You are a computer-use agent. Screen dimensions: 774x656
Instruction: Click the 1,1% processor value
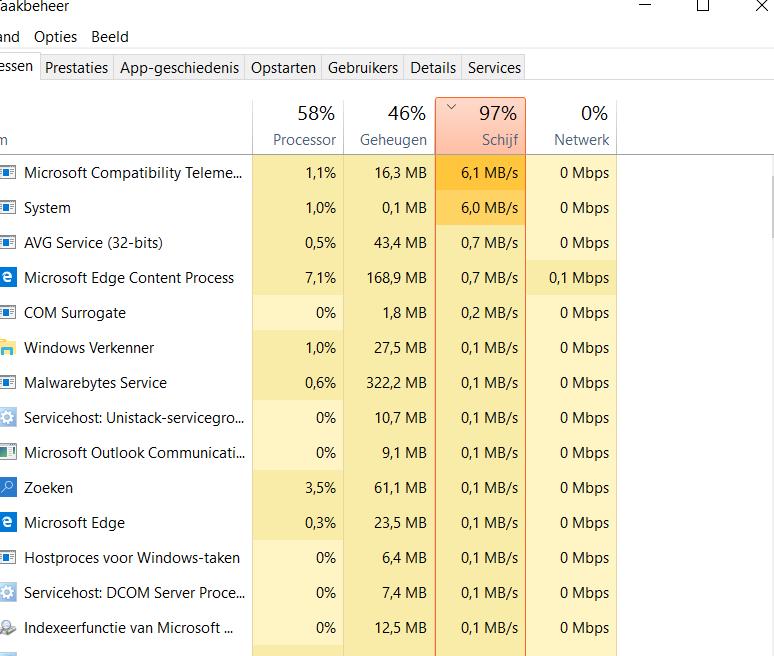320,173
